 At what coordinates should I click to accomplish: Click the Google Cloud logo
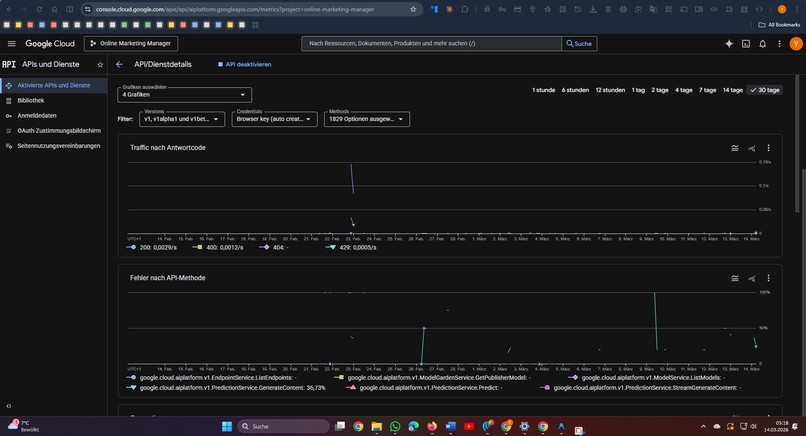[50, 44]
